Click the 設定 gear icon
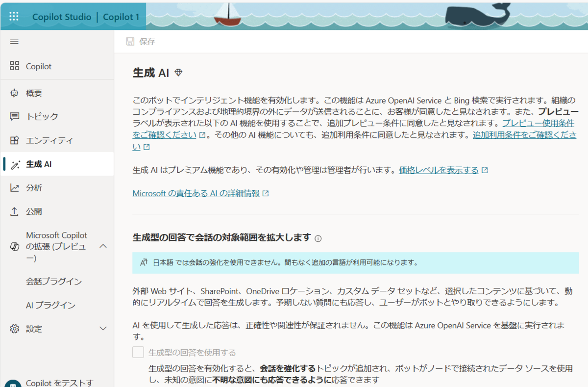 pyautogui.click(x=15, y=329)
